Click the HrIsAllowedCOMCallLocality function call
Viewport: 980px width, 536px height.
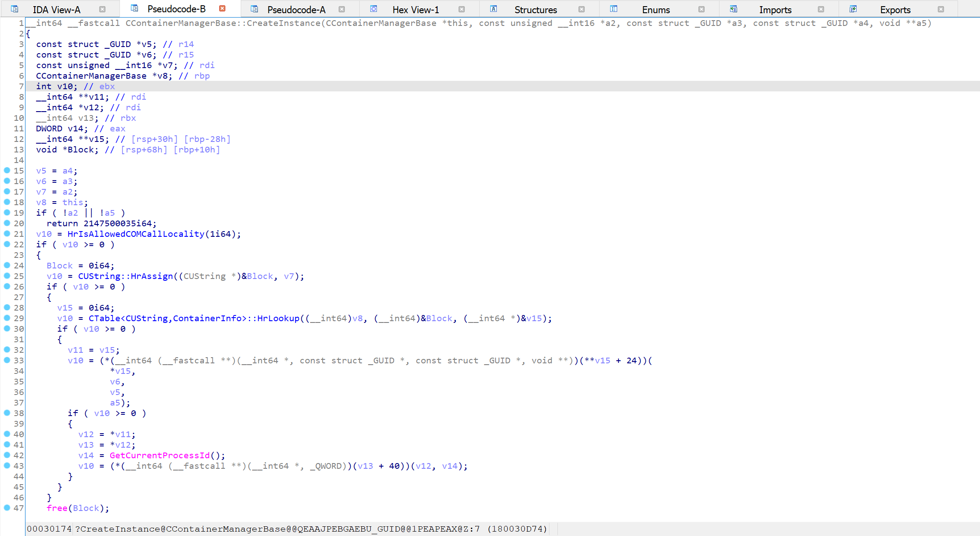(136, 234)
